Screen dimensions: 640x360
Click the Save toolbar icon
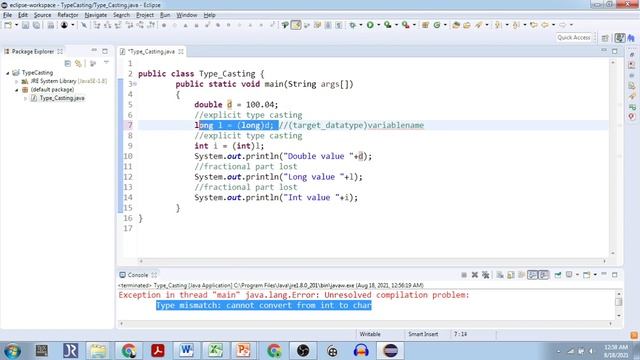click(x=25, y=25)
